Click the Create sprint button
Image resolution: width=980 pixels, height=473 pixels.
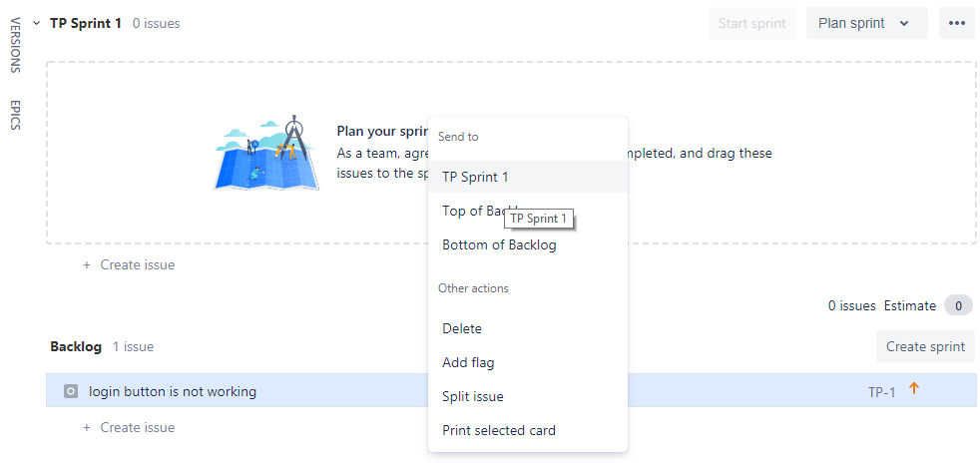[x=925, y=346]
